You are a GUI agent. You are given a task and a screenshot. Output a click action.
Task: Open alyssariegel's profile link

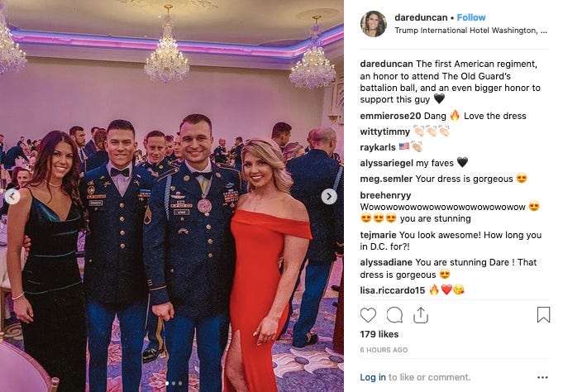point(387,163)
